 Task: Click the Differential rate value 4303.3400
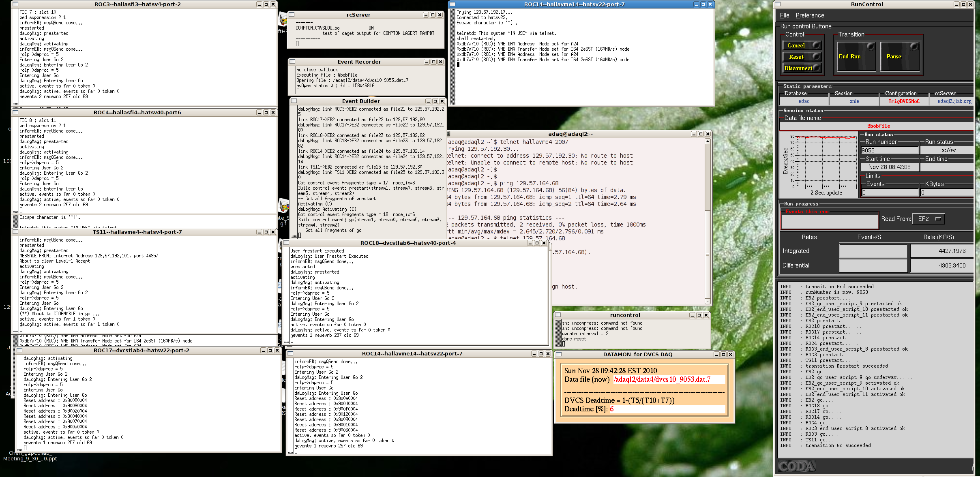coord(942,265)
